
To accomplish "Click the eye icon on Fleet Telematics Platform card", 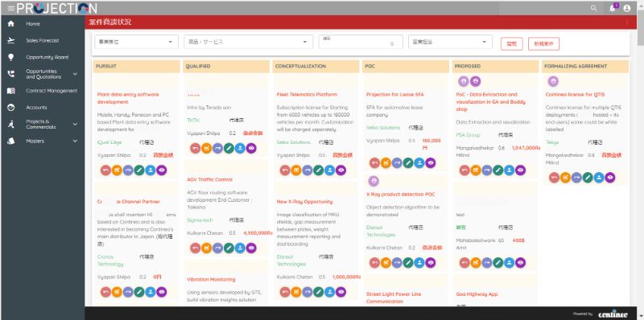I will pos(341,170).
